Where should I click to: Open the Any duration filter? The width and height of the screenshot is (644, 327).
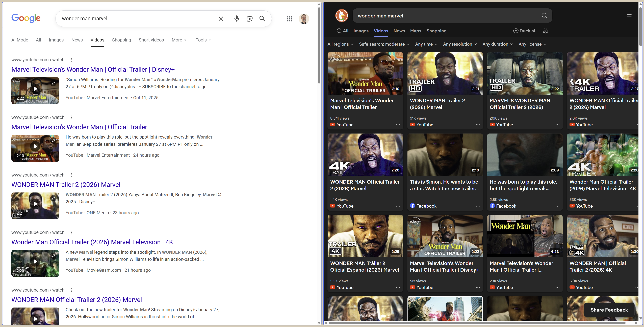pyautogui.click(x=498, y=44)
